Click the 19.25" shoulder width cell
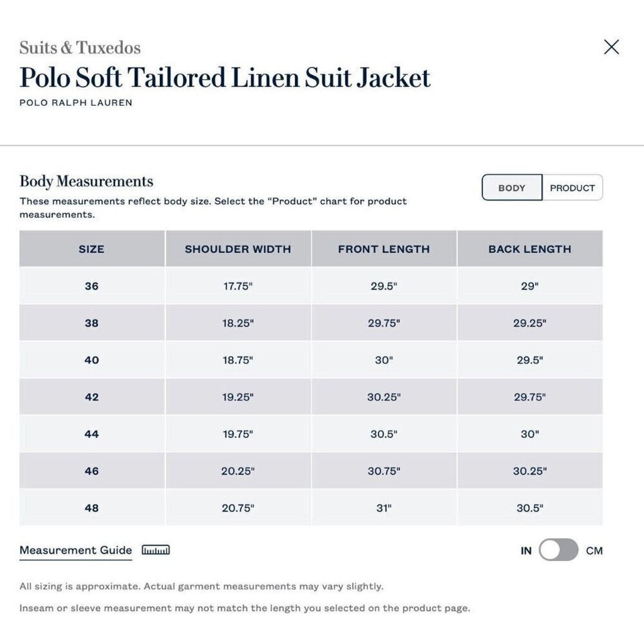This screenshot has width=644, height=644. (238, 397)
